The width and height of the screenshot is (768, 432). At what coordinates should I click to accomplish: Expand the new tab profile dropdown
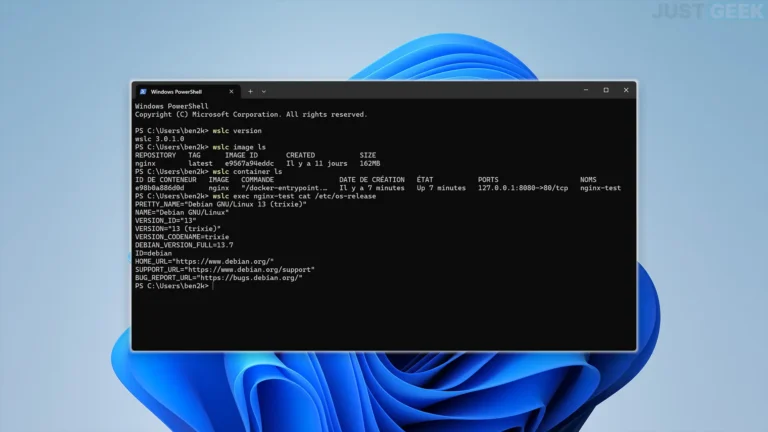264,92
